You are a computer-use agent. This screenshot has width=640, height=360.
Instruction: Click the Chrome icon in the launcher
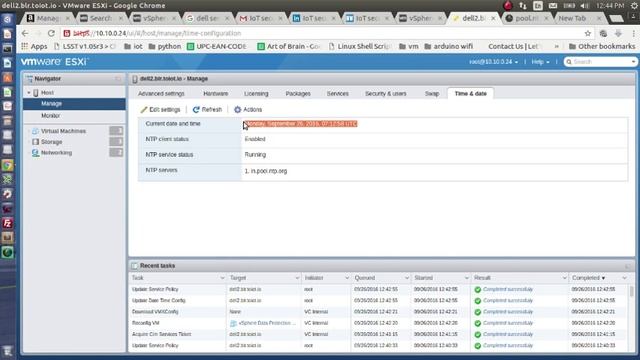7,165
